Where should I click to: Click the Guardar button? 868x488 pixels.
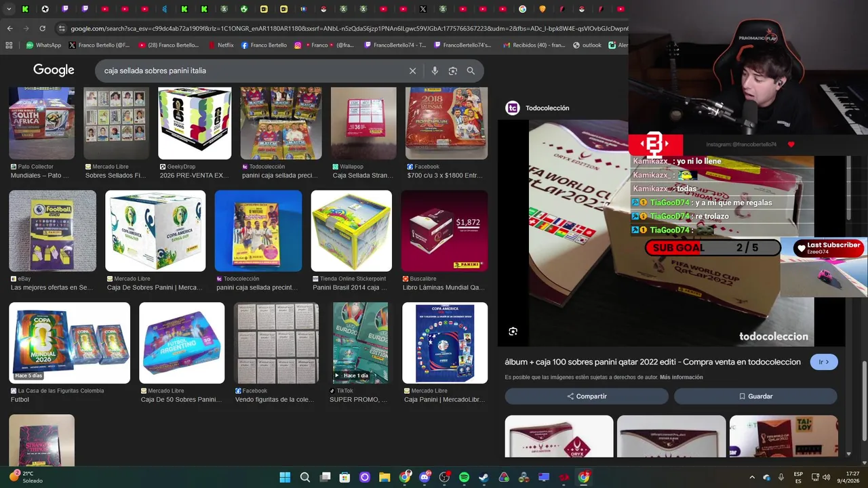click(x=755, y=396)
